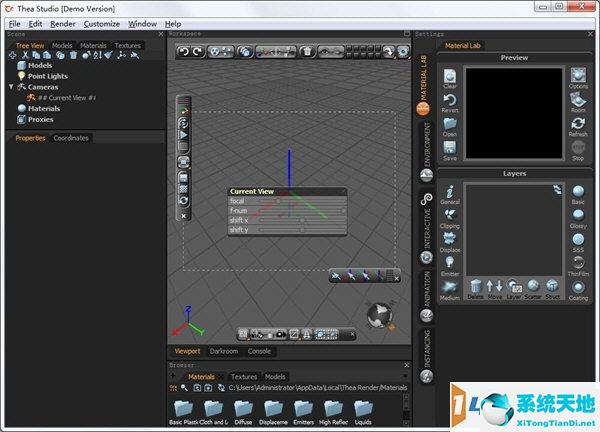The height and width of the screenshot is (432, 600).
Task: Open Clipping layer settings
Action: [x=450, y=219]
